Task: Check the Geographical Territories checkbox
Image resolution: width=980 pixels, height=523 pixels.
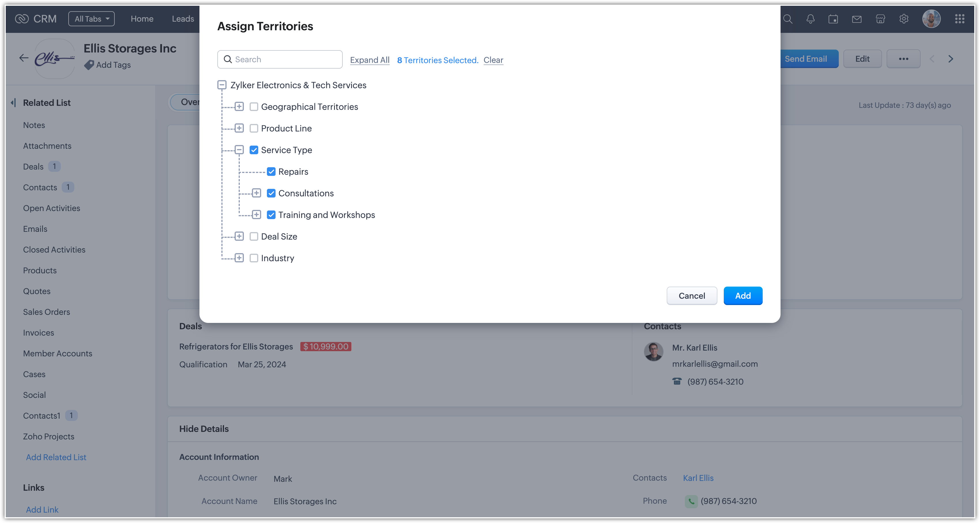Action: coord(254,107)
